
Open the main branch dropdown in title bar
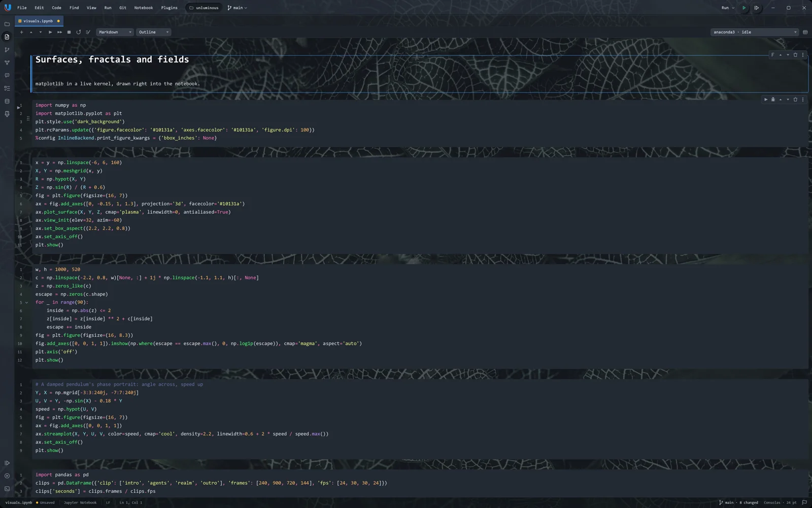point(238,8)
